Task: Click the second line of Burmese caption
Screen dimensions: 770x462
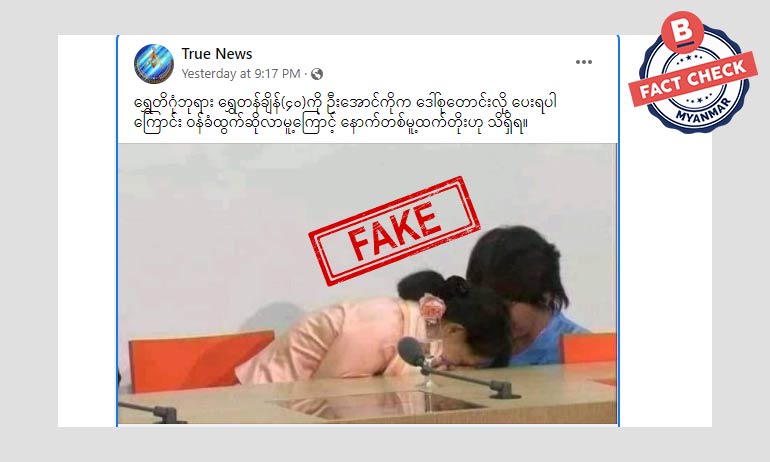Action: pyautogui.click(x=331, y=123)
